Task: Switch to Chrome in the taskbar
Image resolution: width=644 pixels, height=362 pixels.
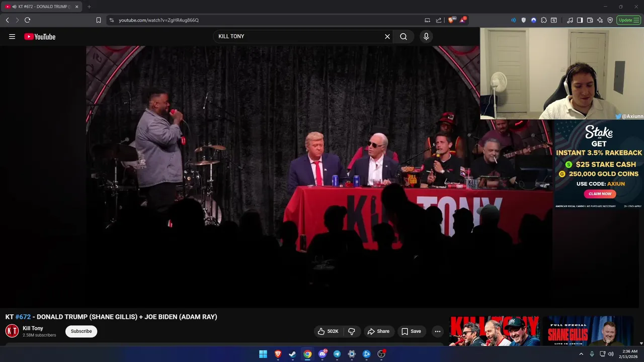Action: coord(307,354)
